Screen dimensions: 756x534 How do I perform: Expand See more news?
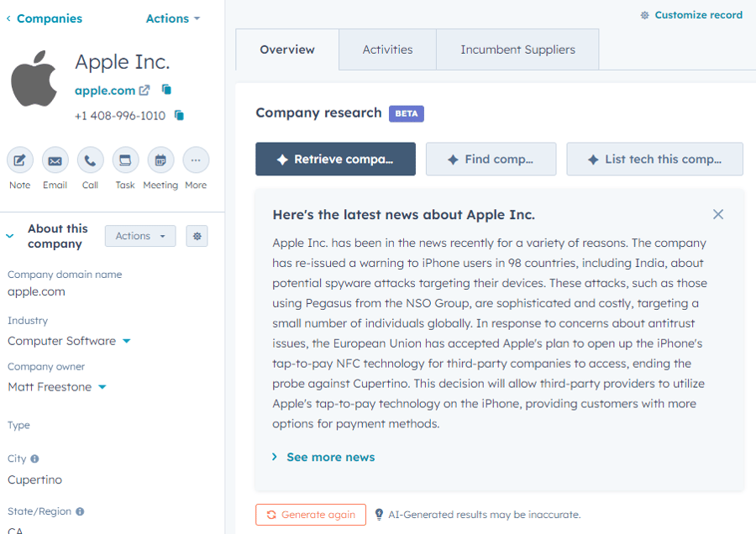[323, 457]
